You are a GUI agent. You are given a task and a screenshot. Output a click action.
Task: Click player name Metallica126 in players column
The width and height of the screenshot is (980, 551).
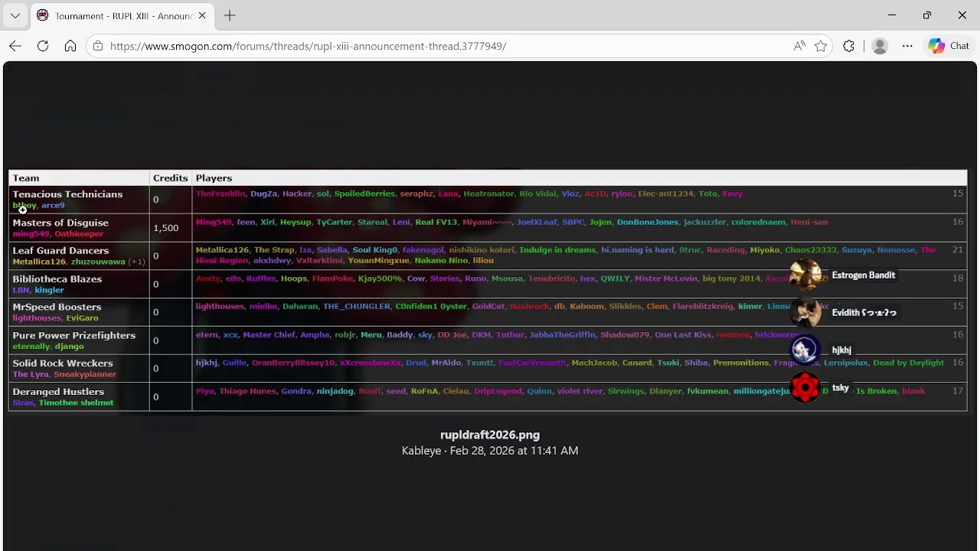[222, 249]
